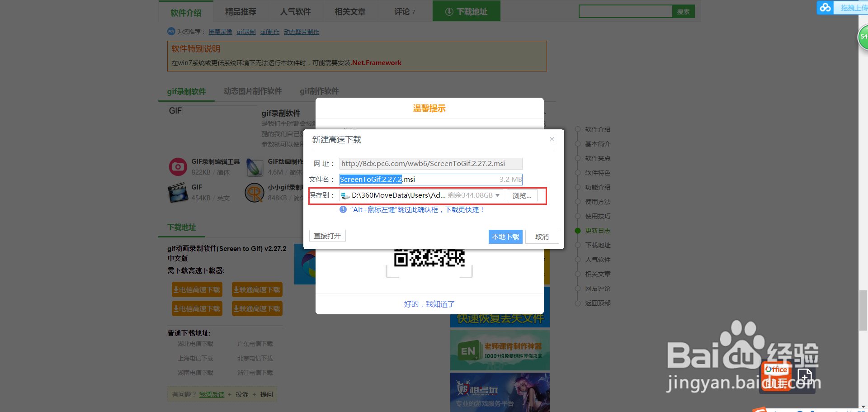Click the first 联通高速下载 button

point(257,289)
